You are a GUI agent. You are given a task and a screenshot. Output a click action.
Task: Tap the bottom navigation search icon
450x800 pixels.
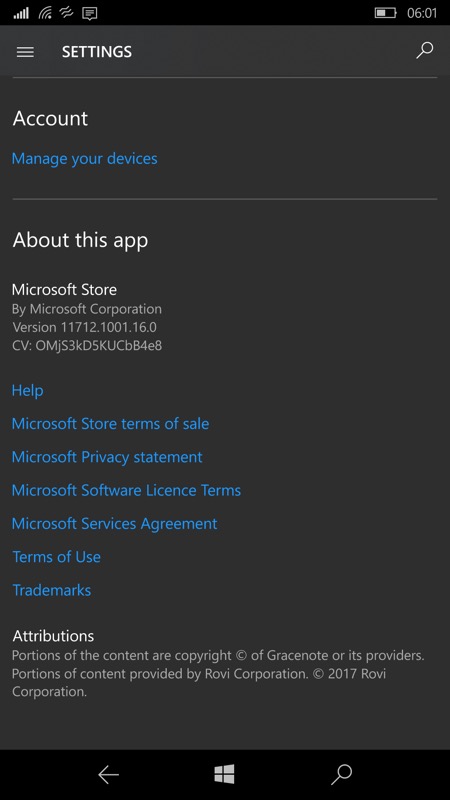pyautogui.click(x=341, y=774)
